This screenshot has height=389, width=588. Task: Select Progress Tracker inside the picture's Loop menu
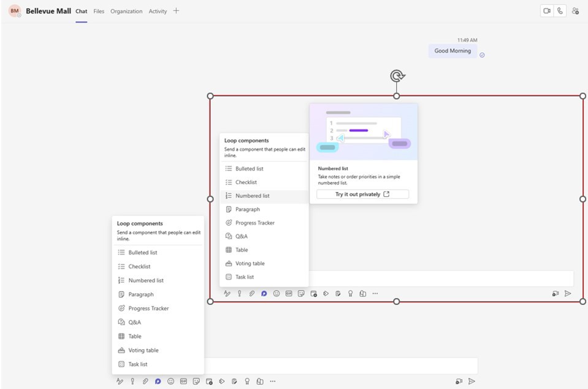[x=264, y=223]
